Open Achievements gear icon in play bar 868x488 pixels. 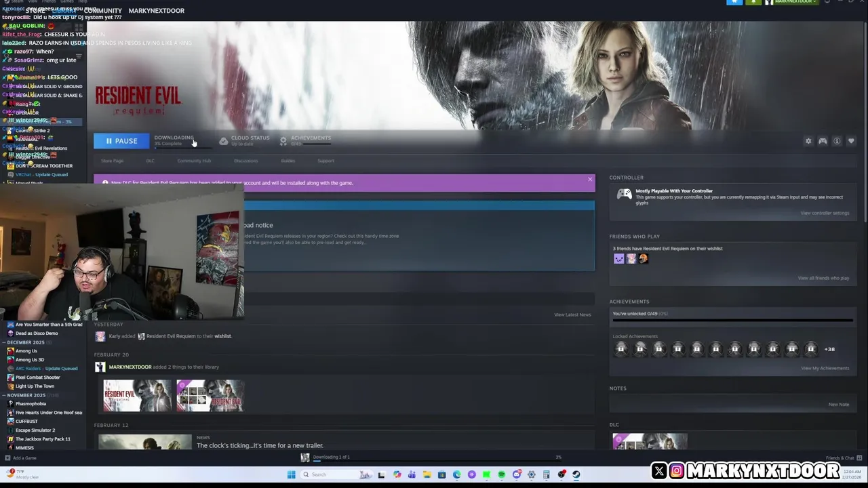[x=283, y=141]
